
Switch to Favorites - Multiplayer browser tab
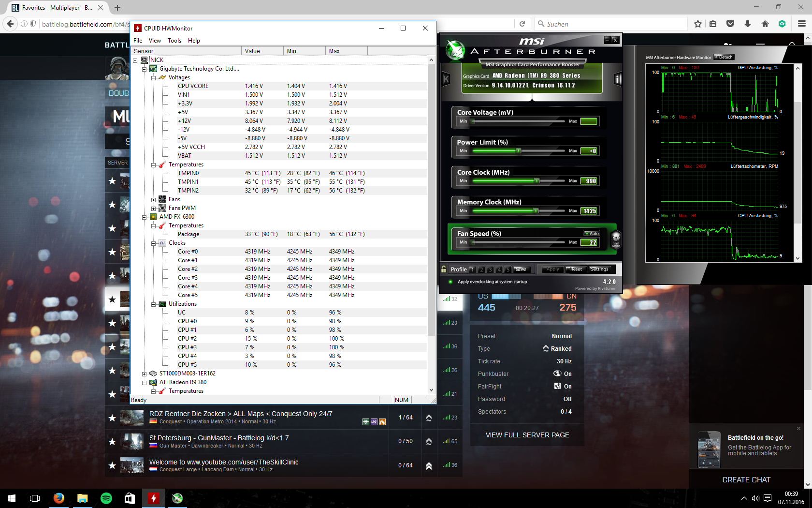tap(57, 8)
